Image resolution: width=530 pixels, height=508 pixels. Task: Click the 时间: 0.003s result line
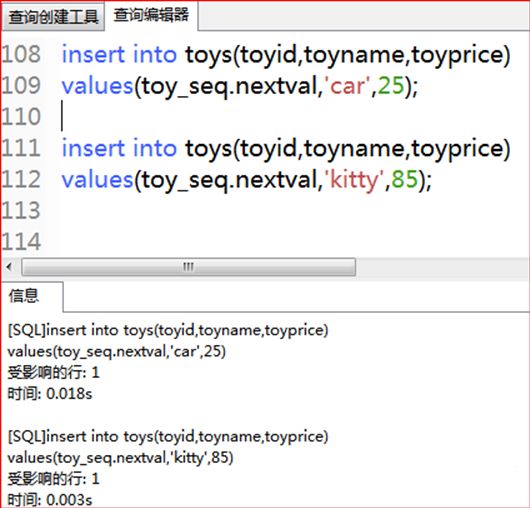coord(50,500)
